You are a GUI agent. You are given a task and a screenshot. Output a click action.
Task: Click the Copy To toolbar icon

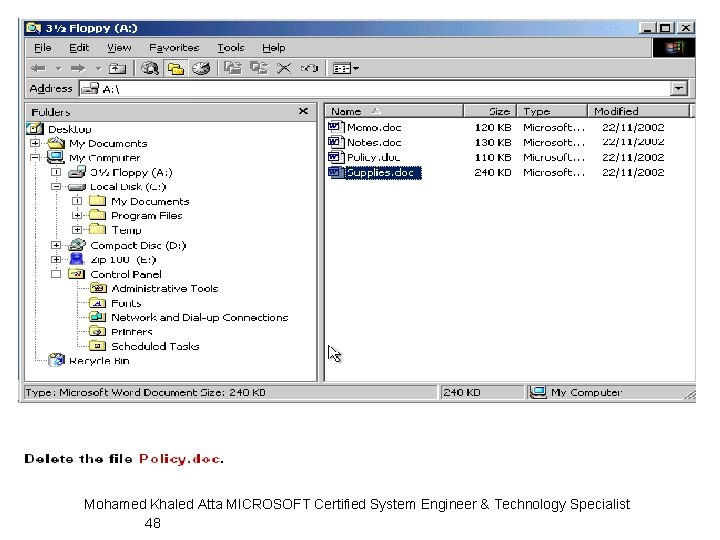point(259,68)
